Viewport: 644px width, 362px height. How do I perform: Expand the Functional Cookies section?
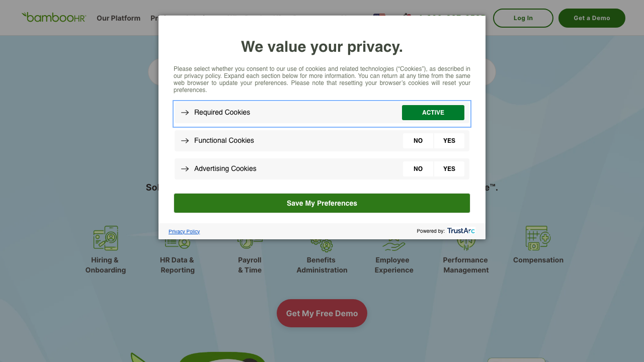point(185,141)
